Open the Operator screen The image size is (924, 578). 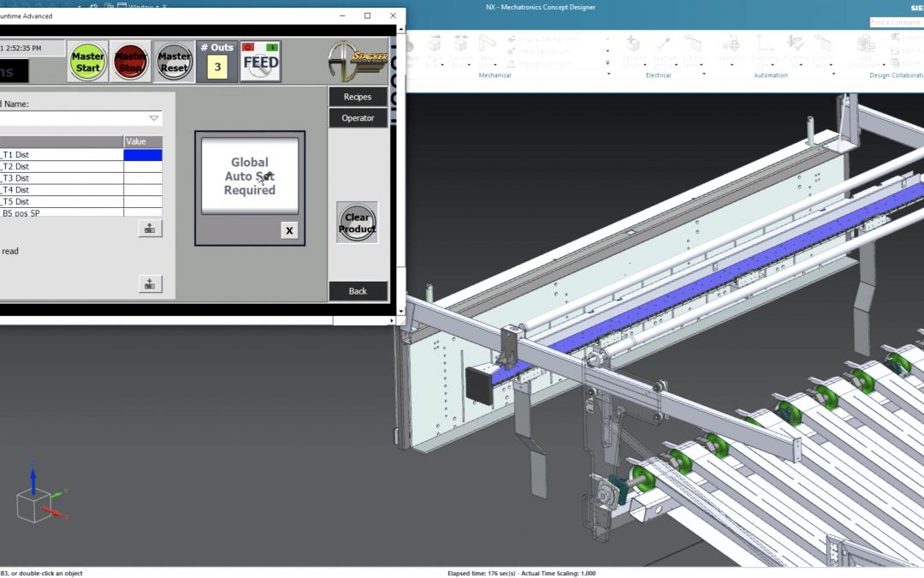(358, 118)
